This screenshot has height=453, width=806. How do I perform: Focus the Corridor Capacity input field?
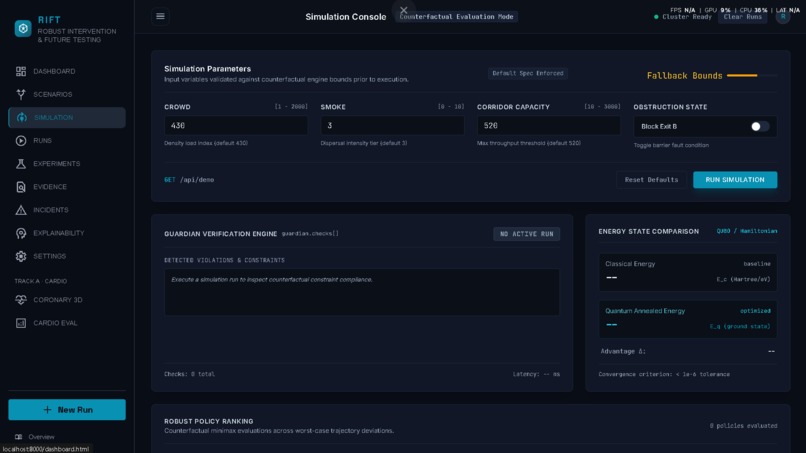pyautogui.click(x=548, y=125)
